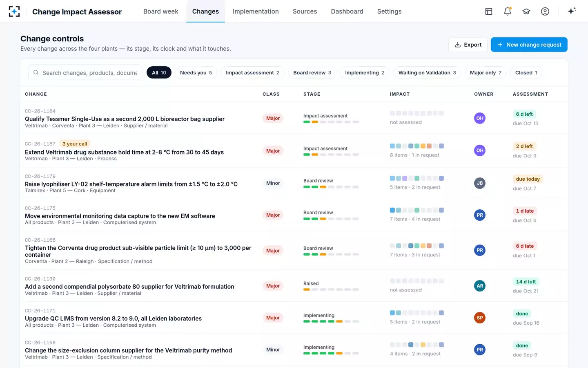Toggle the Closed filter chip
This screenshot has height=368, width=588.
526,73
